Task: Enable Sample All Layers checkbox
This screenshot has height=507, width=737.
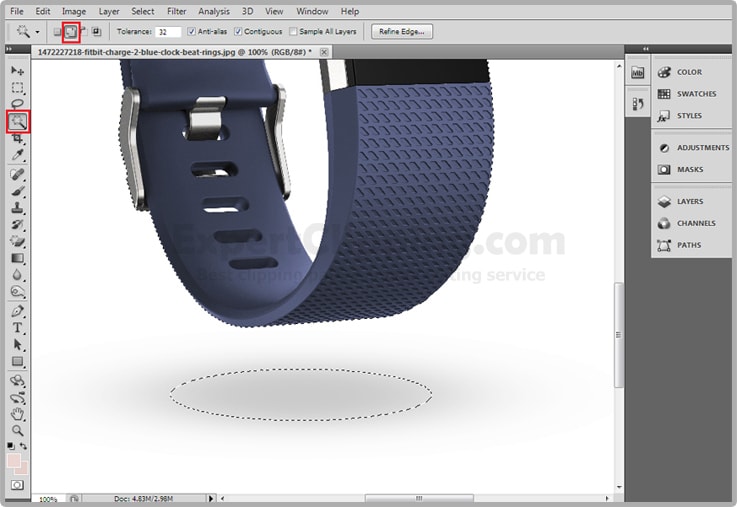Action: click(x=293, y=32)
